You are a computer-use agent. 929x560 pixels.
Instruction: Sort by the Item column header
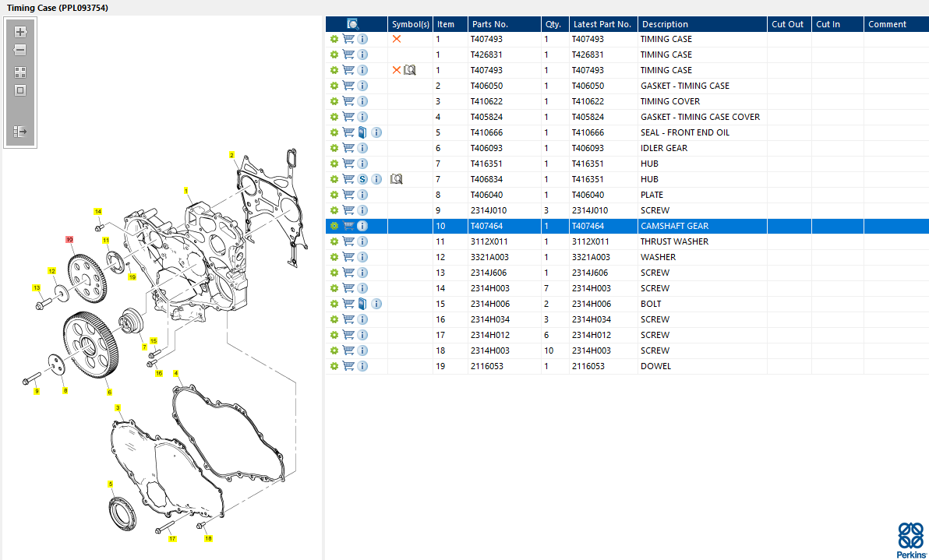[450, 24]
